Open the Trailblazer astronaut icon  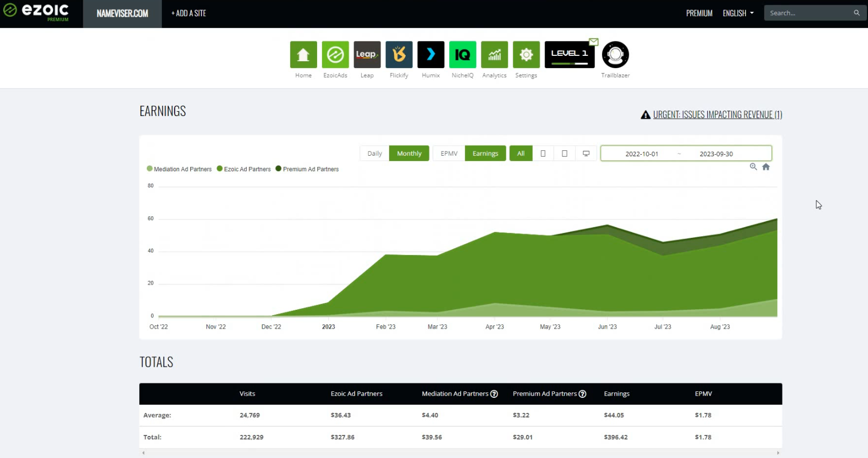pyautogui.click(x=615, y=54)
